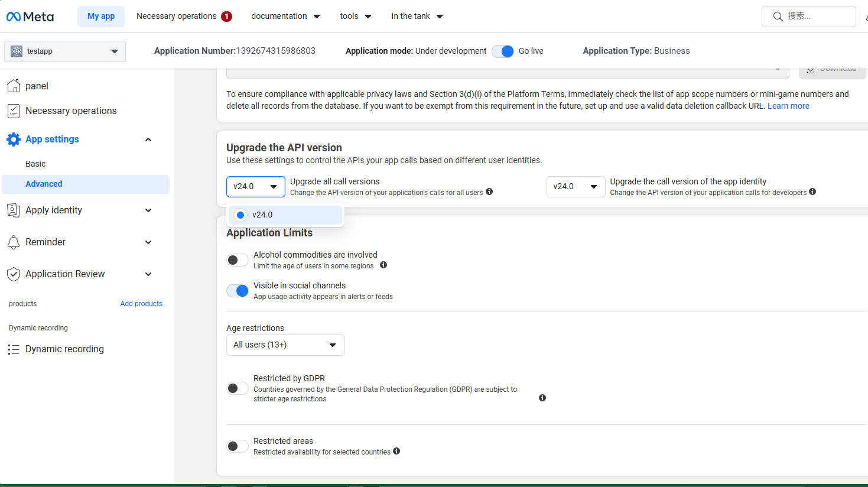Screen dimensions: 868x487
Task: Show info for alcohol commodities limit
Action: pyautogui.click(x=383, y=265)
